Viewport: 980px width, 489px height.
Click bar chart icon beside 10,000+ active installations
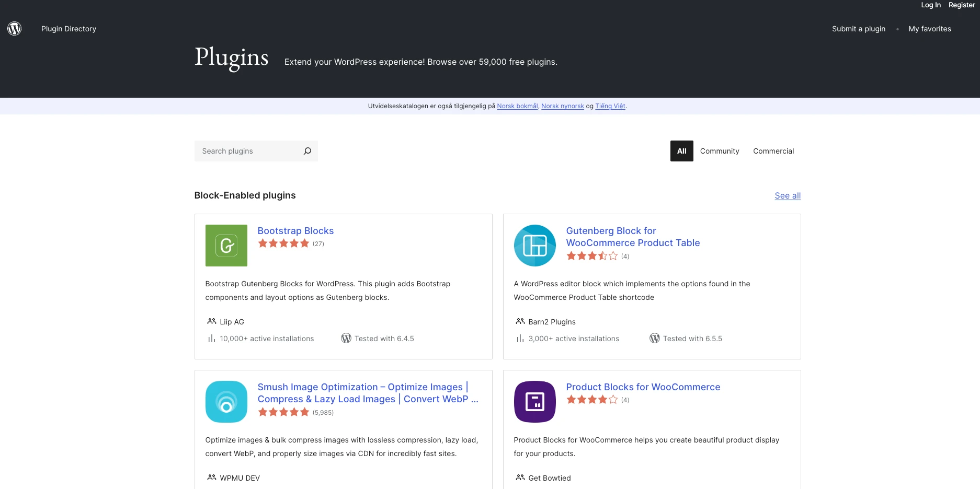[x=212, y=339]
